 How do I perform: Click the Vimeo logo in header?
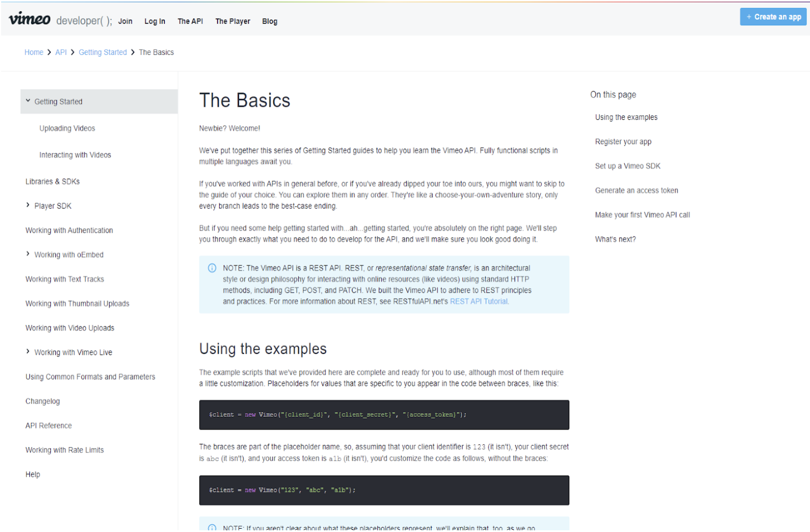29,19
